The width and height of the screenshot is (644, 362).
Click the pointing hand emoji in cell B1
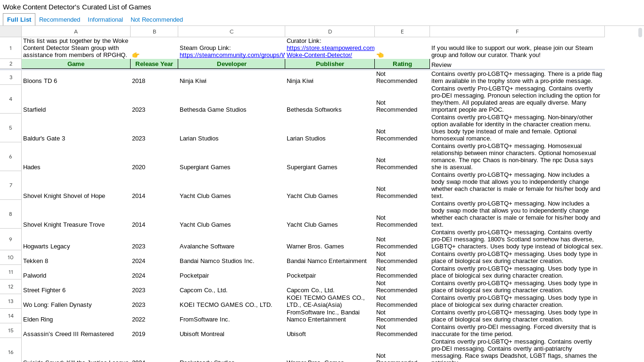[136, 55]
